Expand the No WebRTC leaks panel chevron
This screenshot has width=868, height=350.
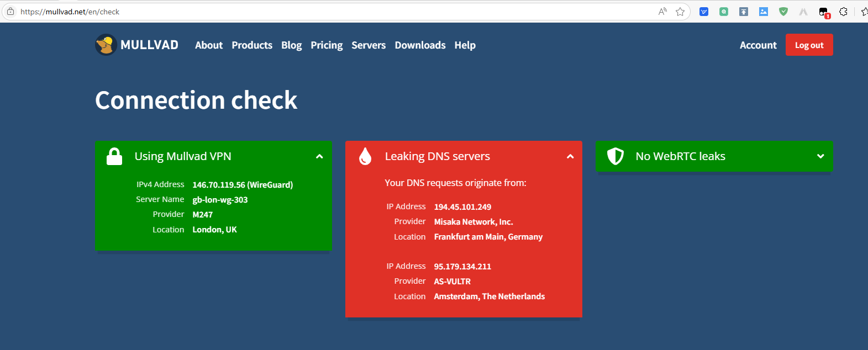click(820, 157)
